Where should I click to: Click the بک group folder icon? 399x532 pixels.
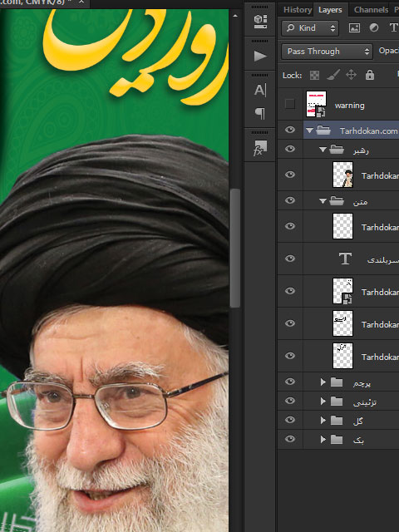click(336, 440)
